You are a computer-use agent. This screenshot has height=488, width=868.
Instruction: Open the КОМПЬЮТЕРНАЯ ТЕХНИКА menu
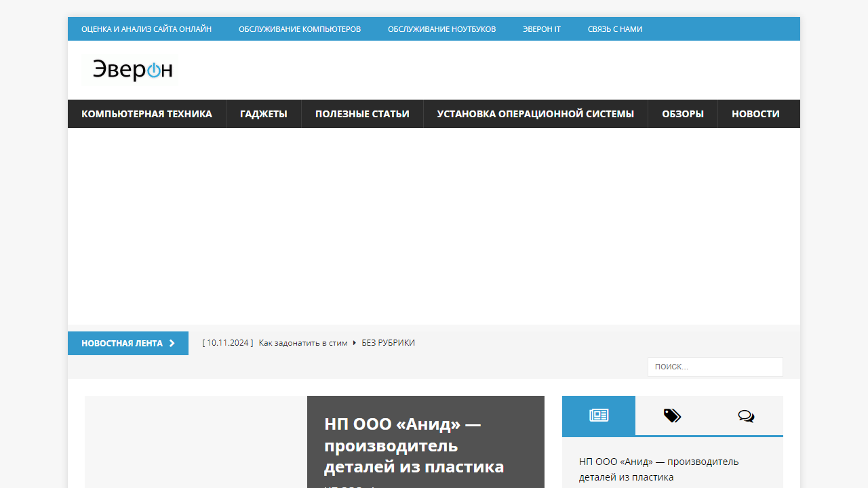[x=146, y=114]
